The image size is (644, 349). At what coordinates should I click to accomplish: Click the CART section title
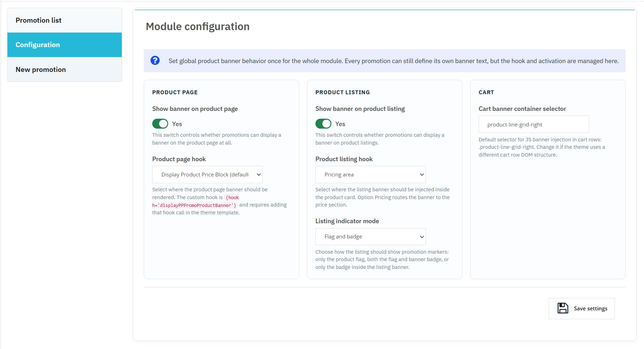486,92
